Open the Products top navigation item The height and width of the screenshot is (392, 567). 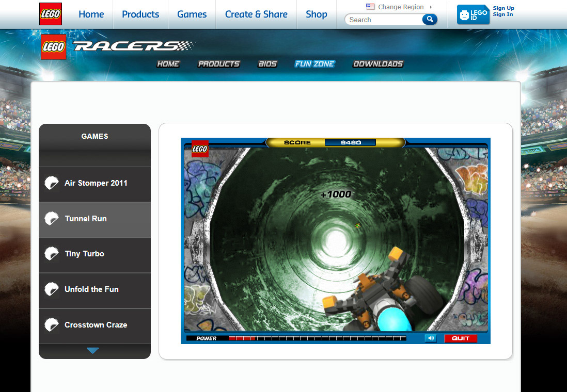(x=140, y=14)
